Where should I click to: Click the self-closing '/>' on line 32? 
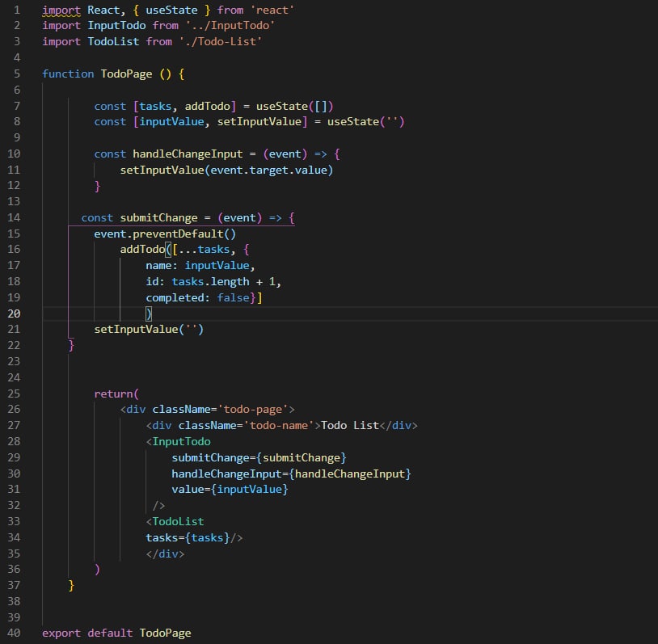pos(158,506)
